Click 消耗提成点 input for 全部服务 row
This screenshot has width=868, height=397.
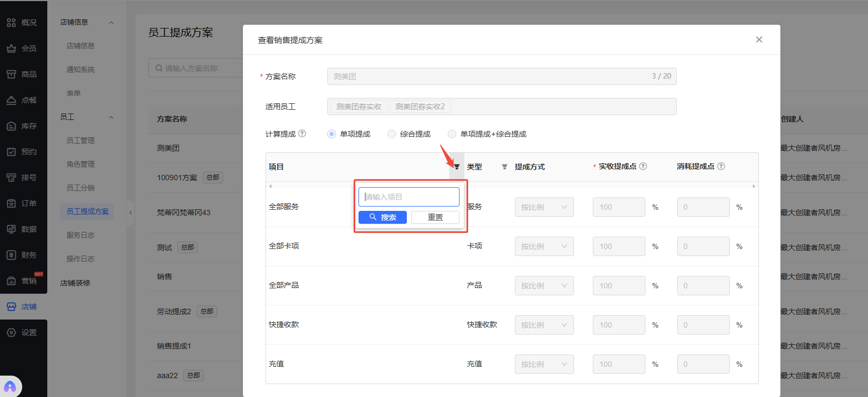tap(704, 207)
